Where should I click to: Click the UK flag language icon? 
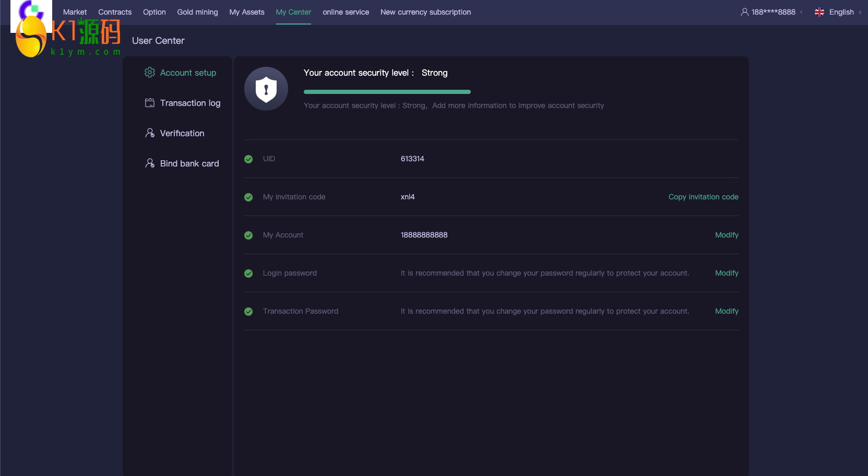coord(819,12)
